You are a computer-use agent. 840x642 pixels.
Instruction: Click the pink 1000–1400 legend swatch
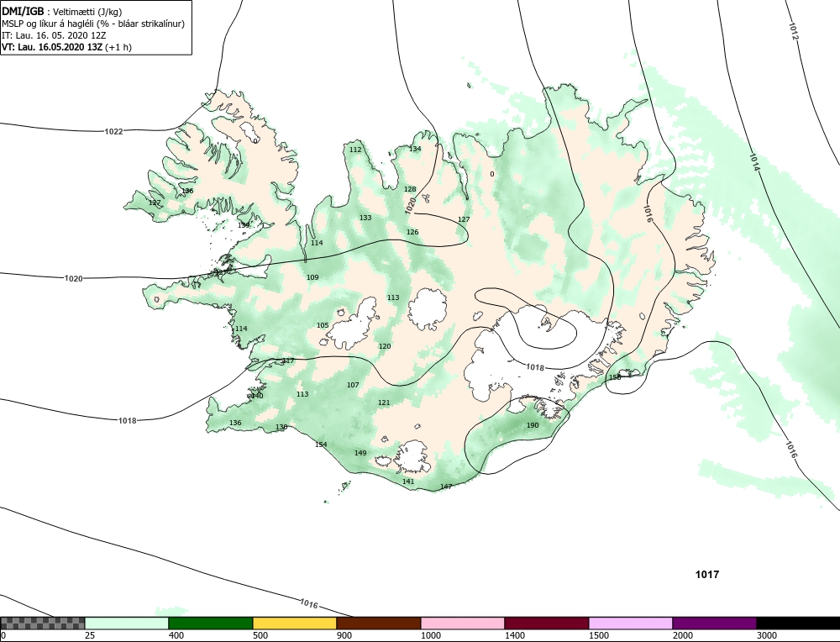click(x=463, y=623)
